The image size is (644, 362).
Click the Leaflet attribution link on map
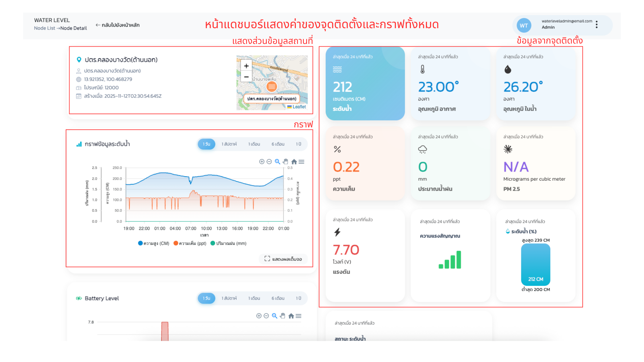tap(300, 107)
